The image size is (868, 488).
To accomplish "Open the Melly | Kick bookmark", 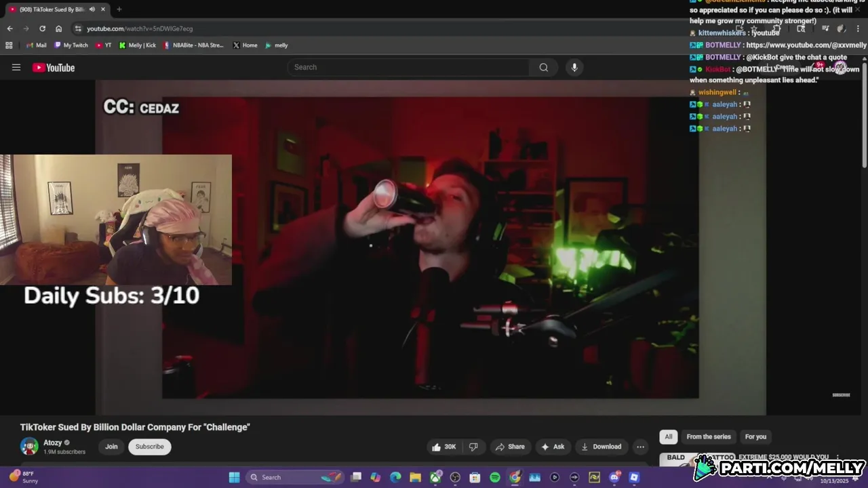I will pos(137,45).
